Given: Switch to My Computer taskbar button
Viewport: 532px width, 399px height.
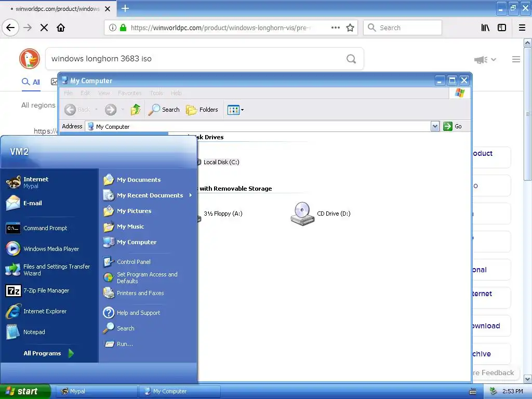Looking at the screenshot, I should point(180,391).
